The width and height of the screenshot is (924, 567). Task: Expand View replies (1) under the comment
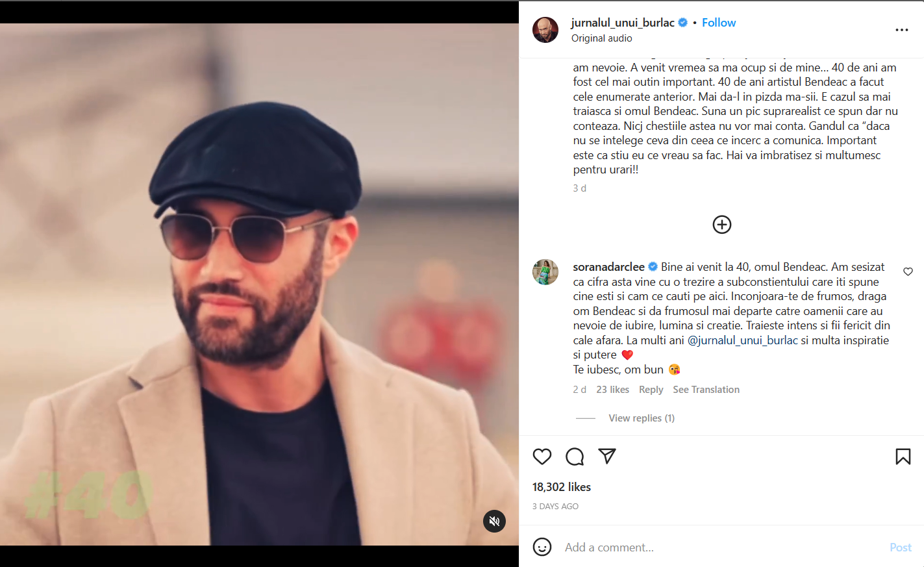click(x=642, y=418)
